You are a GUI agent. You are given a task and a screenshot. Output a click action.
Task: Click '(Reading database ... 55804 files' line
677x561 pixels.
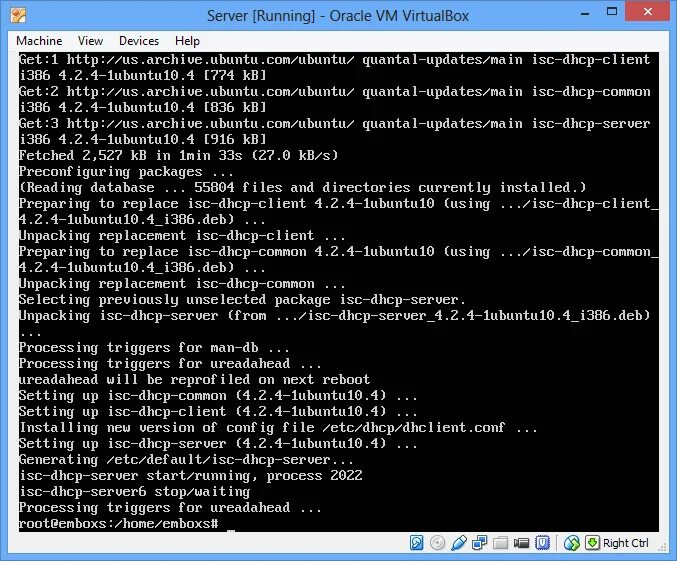(x=302, y=187)
